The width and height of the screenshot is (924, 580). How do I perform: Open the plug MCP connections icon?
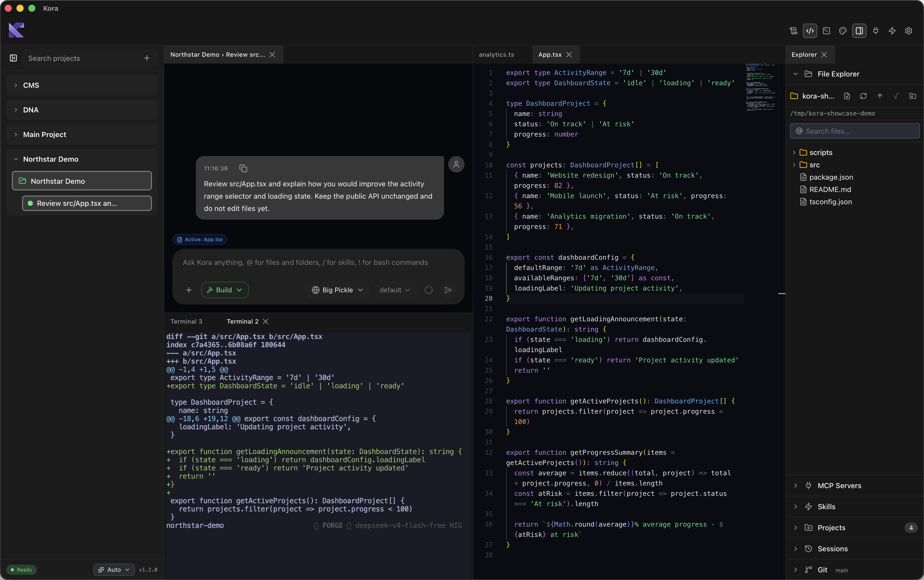[x=876, y=31]
